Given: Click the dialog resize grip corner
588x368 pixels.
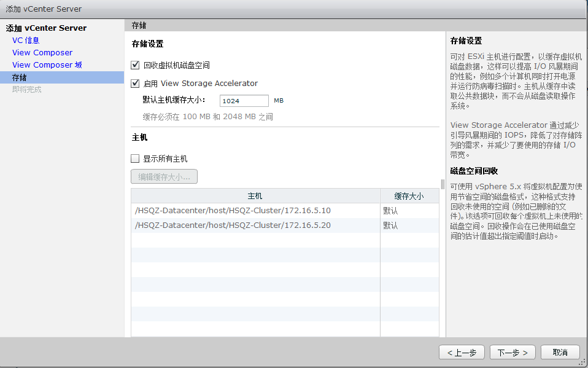Looking at the screenshot, I should 583,362.
